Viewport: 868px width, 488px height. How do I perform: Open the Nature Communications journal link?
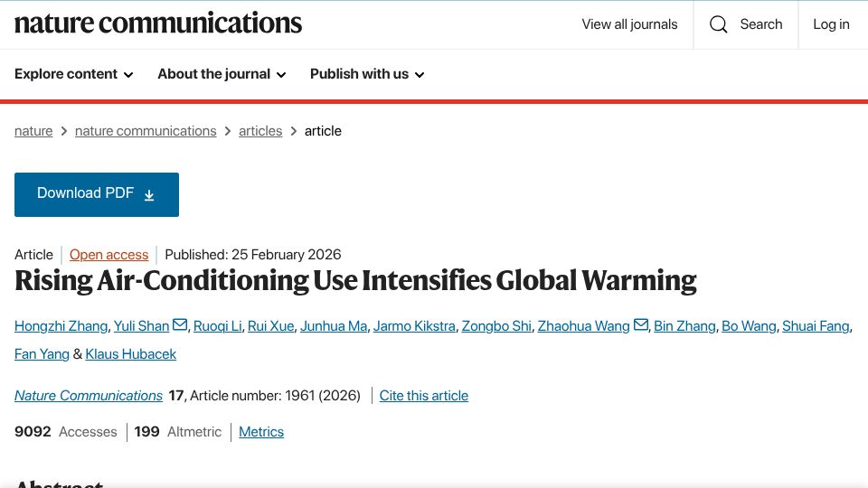tap(89, 396)
